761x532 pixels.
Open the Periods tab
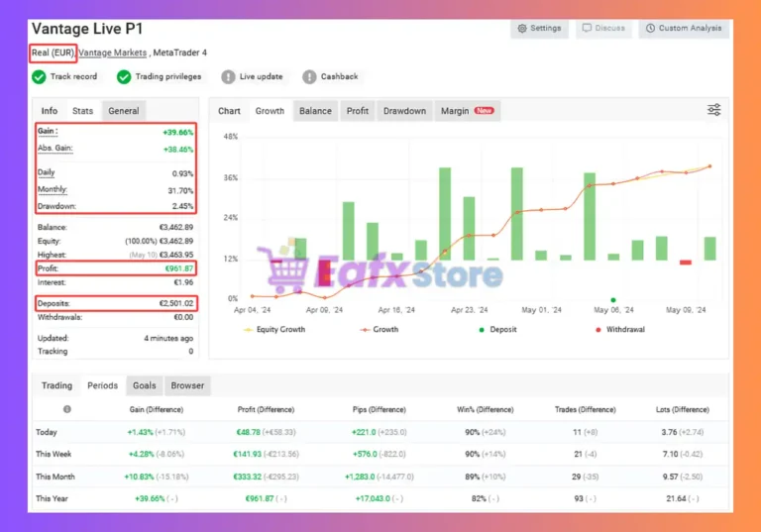tap(102, 385)
